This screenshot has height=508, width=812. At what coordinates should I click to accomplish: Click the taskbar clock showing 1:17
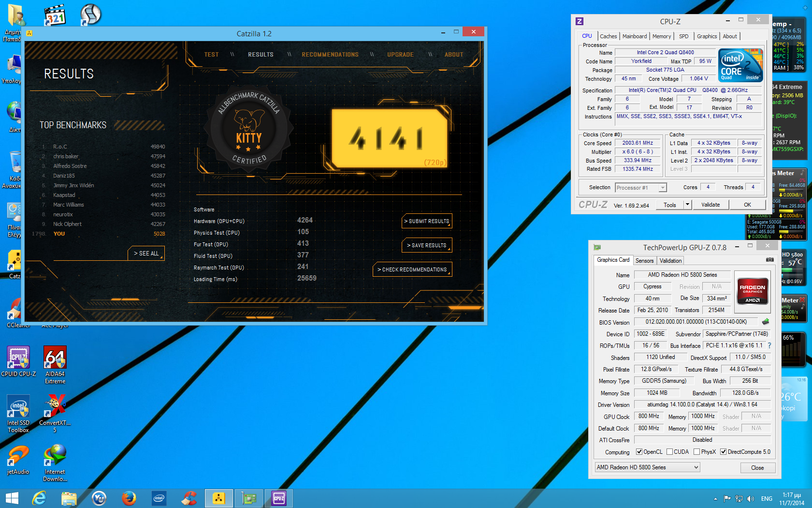click(792, 499)
